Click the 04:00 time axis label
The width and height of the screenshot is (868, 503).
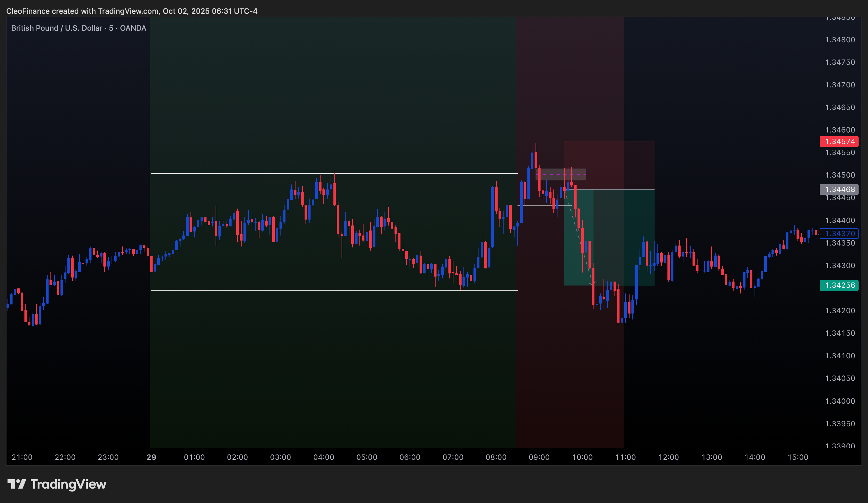pyautogui.click(x=324, y=457)
